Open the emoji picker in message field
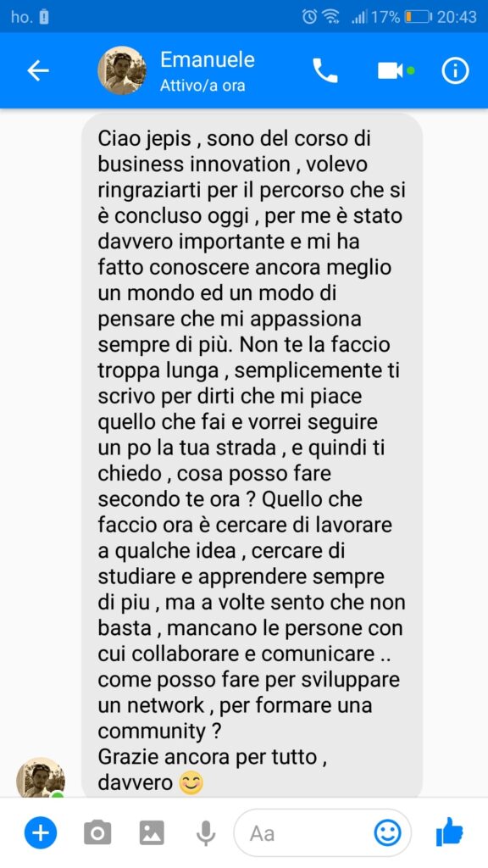The height and width of the screenshot is (868, 488). point(387,832)
